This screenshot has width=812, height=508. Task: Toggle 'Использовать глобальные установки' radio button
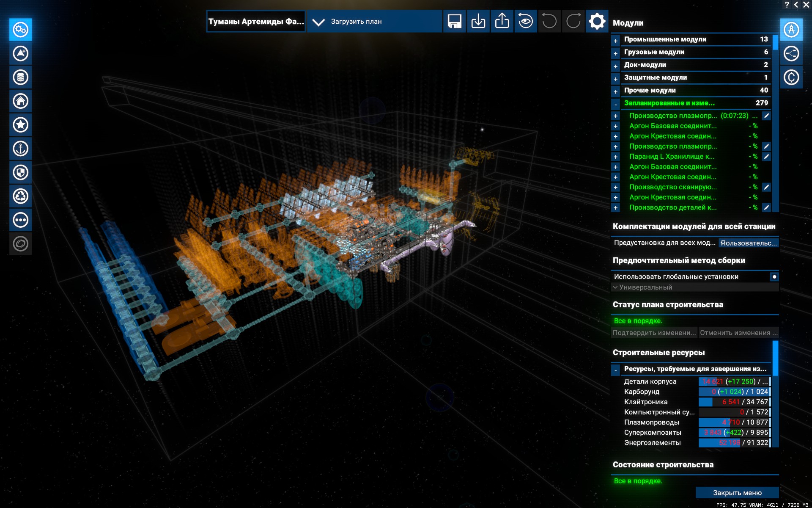[x=774, y=276]
